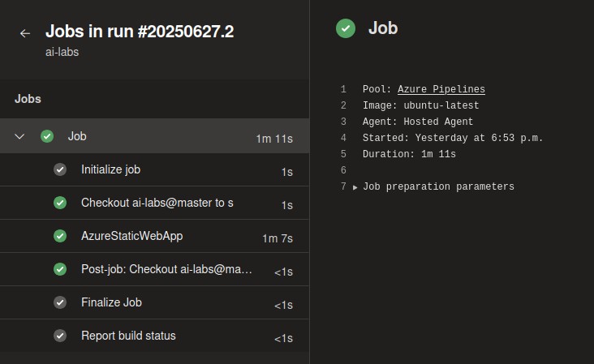Screen dimensions: 594x364
Task: Go back using the left arrow icon
Action: click(x=25, y=33)
